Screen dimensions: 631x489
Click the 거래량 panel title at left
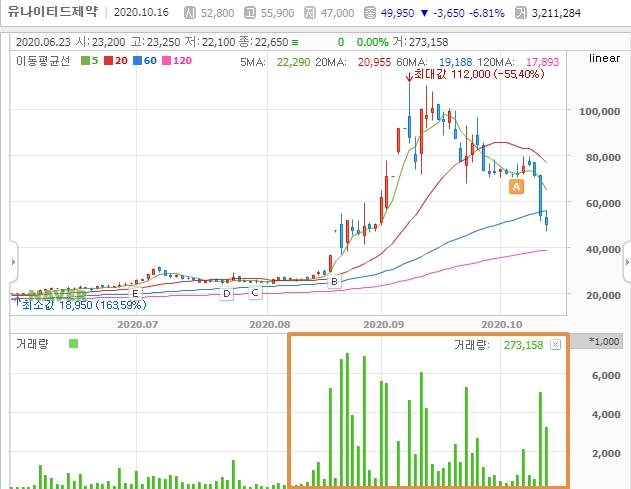pyautogui.click(x=32, y=344)
